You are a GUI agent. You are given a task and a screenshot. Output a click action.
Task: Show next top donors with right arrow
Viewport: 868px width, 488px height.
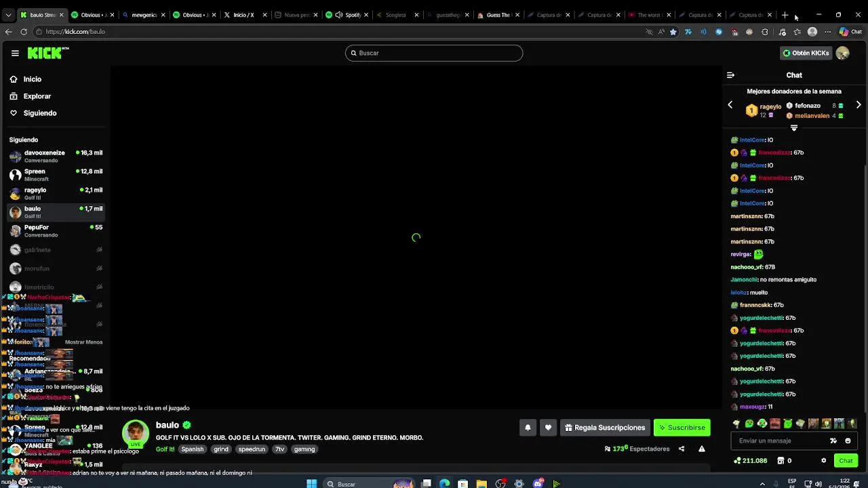[x=859, y=105]
